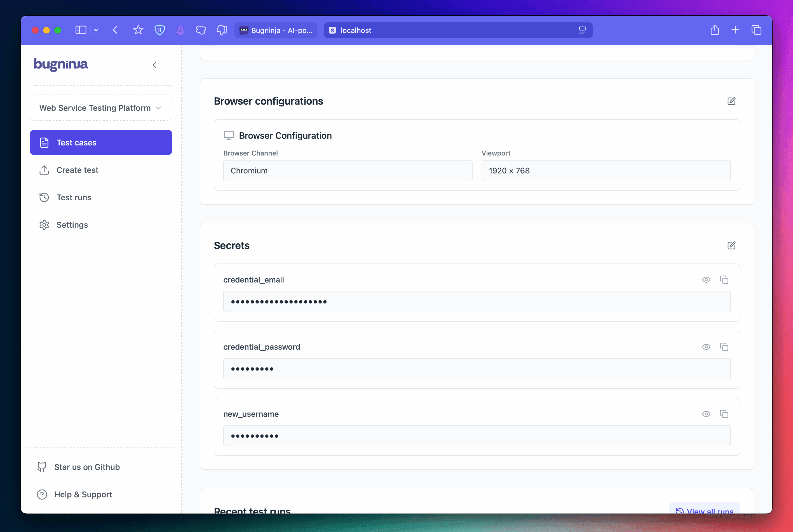Open a new tab with plus icon
This screenshot has height=532, width=793.
(735, 30)
